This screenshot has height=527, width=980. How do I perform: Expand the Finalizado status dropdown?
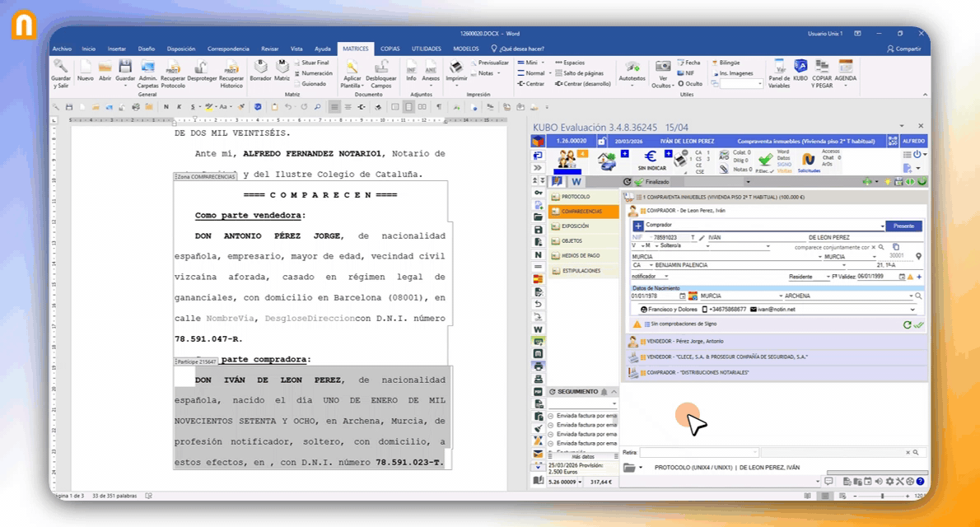(748, 181)
